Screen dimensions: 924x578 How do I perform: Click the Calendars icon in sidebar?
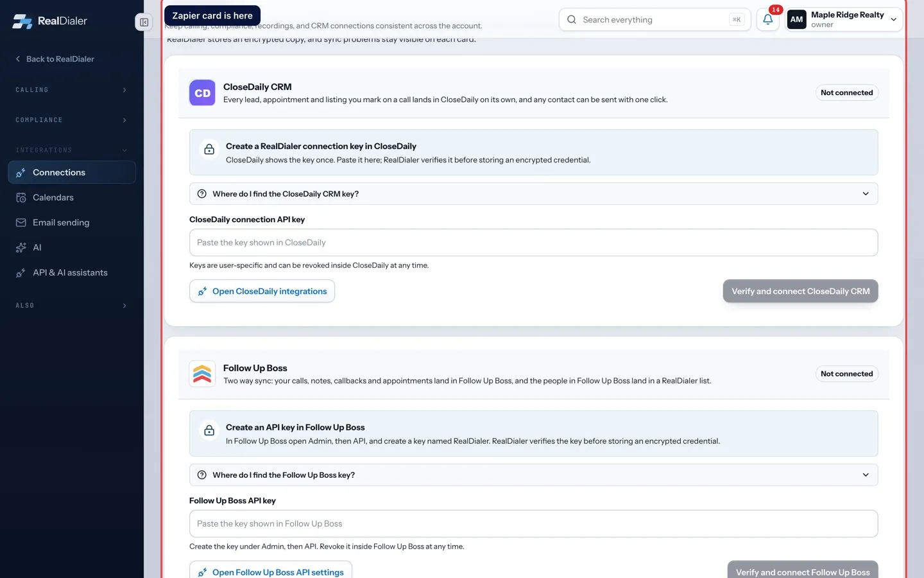click(21, 197)
